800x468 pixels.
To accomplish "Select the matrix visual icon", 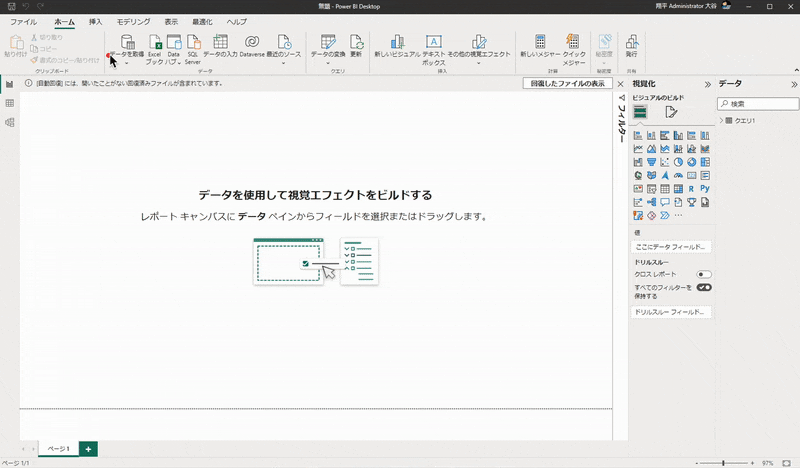I will 678,189.
